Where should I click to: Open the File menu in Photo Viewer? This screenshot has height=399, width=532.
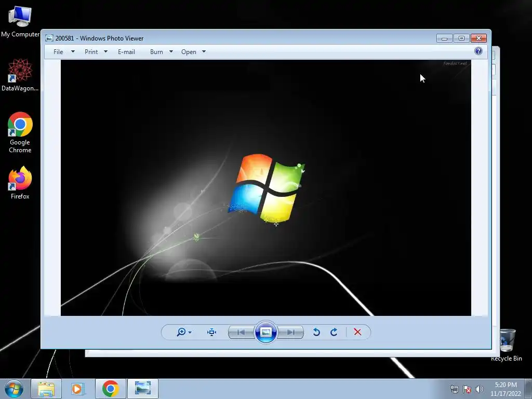tap(58, 52)
